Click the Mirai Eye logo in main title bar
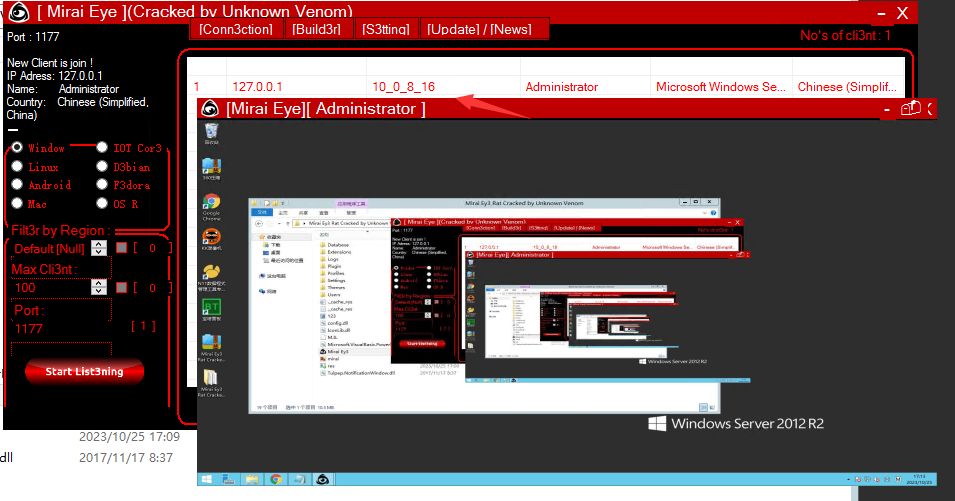955x501 pixels. (19, 12)
